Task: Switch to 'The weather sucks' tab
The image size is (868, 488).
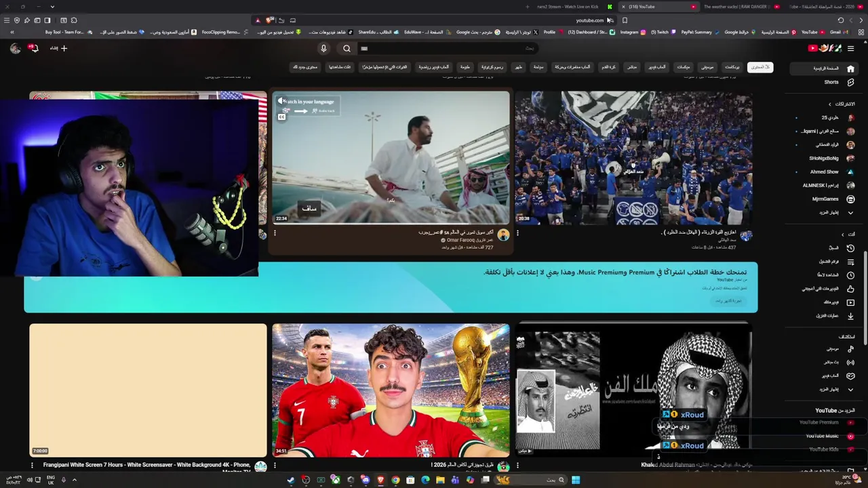Action: click(741, 7)
